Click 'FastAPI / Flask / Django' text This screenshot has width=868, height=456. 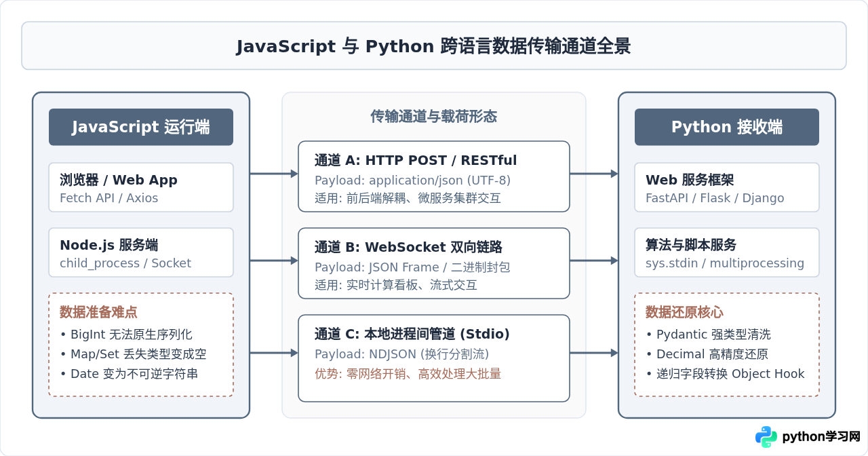pyautogui.click(x=715, y=198)
